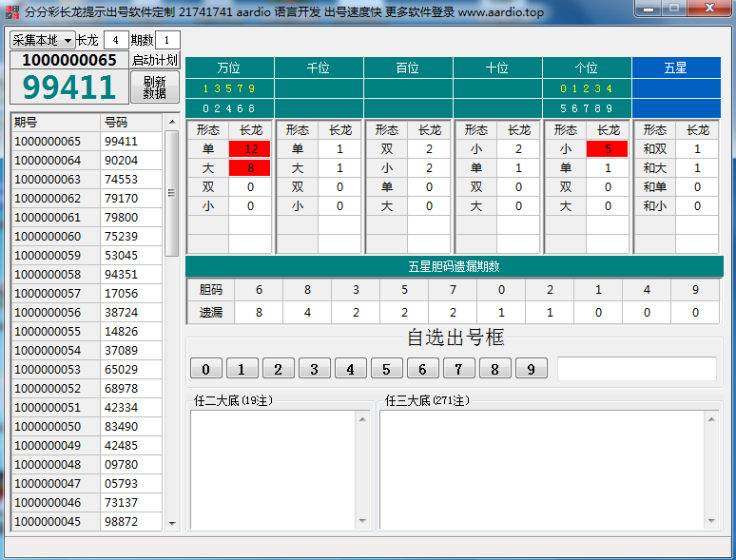
Task: Click the yellow 1 3 5 7 9 cell
Action: tap(229, 88)
